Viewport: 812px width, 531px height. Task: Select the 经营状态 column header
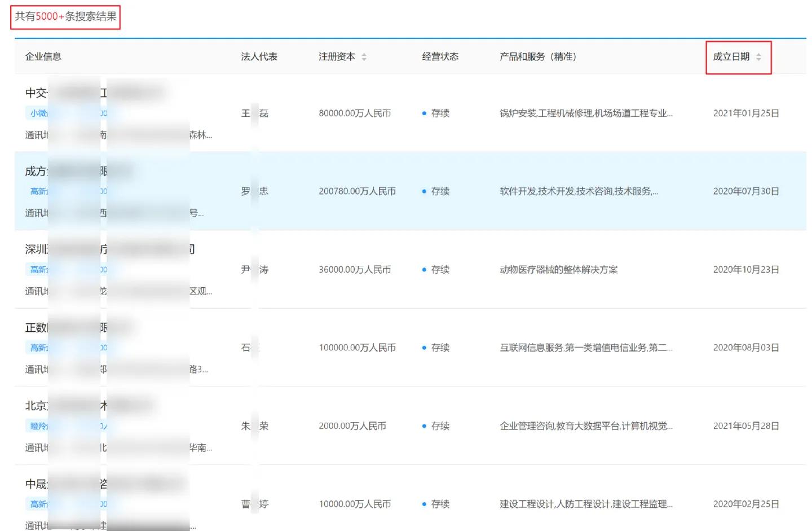pos(440,56)
